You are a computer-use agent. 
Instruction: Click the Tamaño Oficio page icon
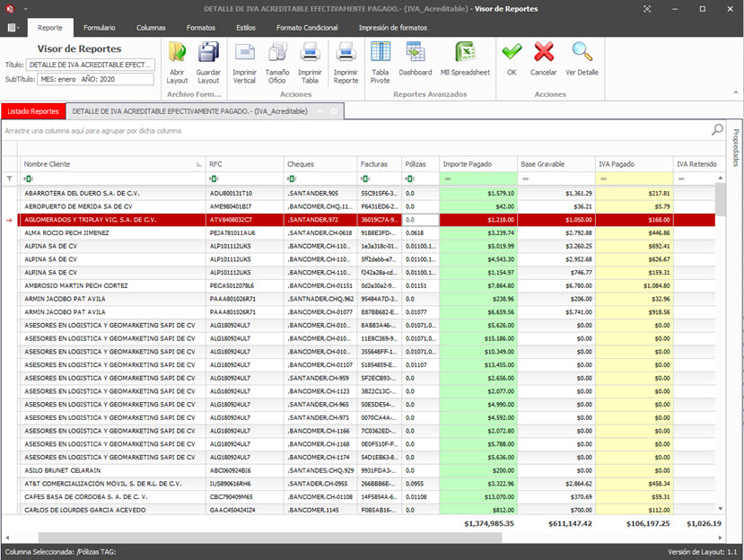276,53
